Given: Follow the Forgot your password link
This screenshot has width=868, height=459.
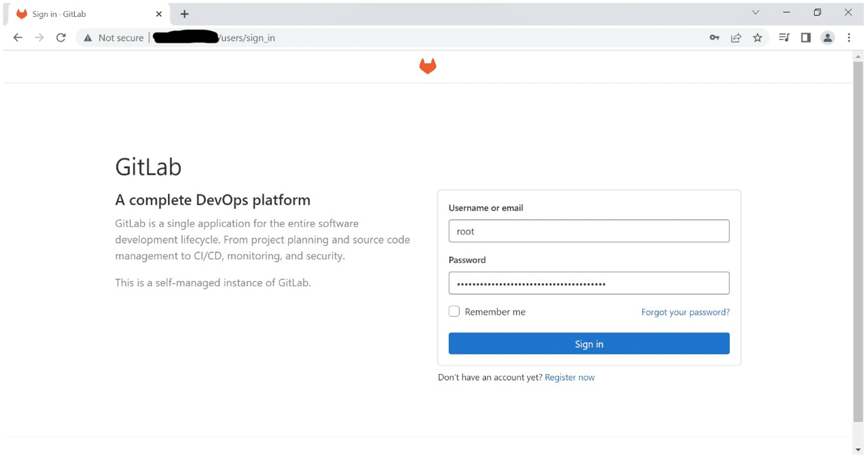Looking at the screenshot, I should 685,312.
